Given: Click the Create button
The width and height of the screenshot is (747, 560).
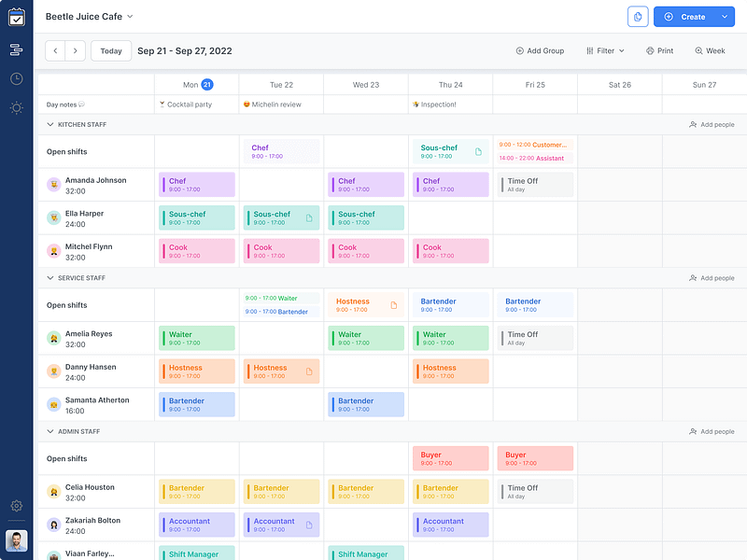Looking at the screenshot, I should (685, 17).
